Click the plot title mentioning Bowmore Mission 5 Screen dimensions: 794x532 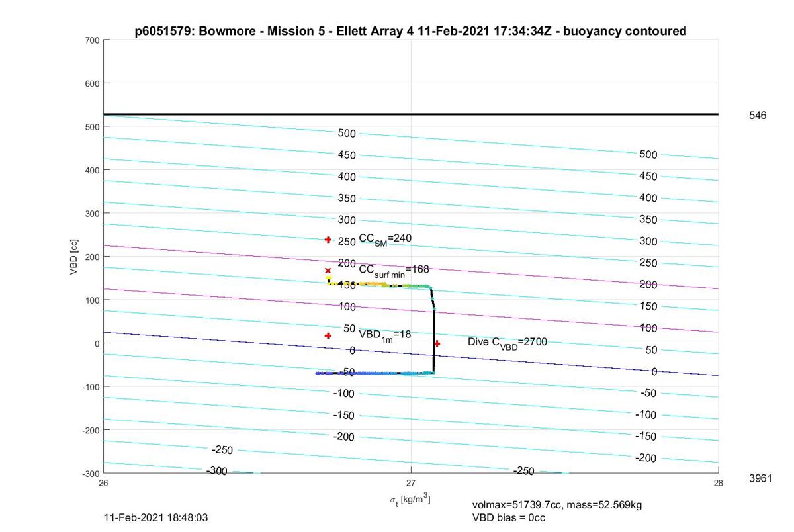click(x=410, y=31)
